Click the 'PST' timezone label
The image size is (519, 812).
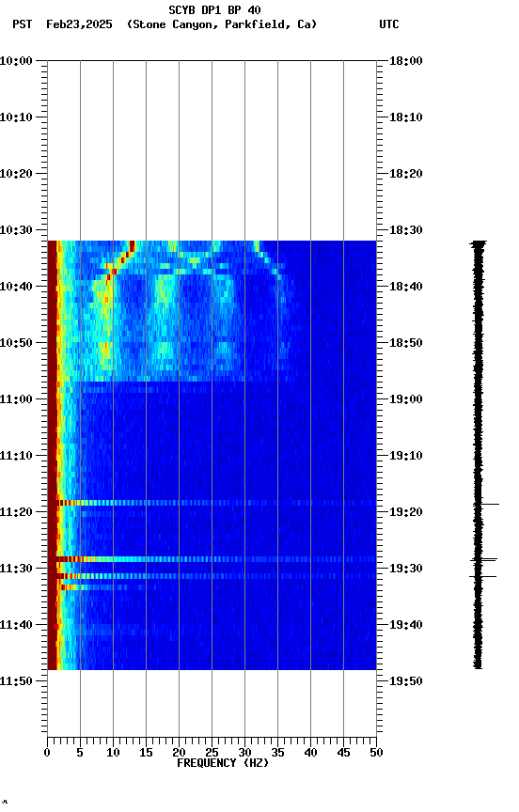23,24
